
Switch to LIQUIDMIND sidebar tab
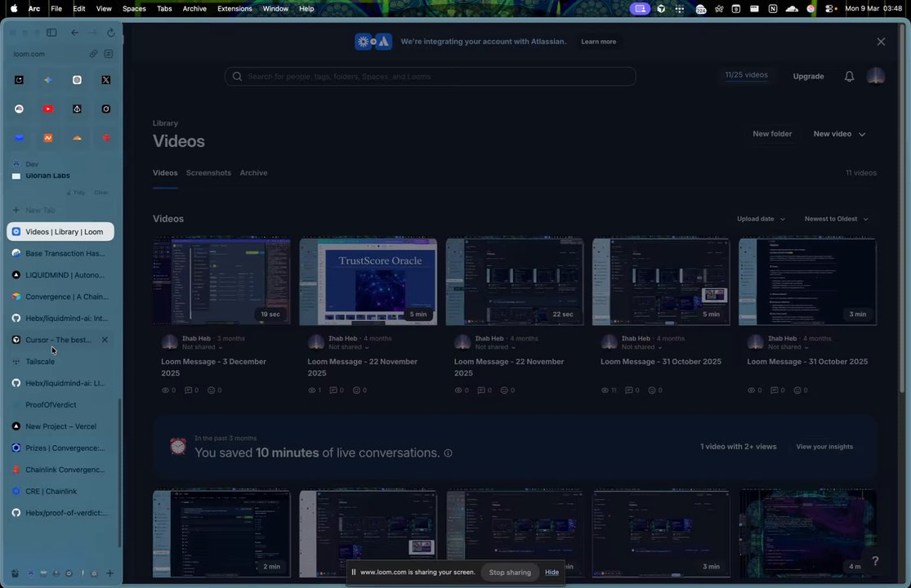(x=60, y=275)
